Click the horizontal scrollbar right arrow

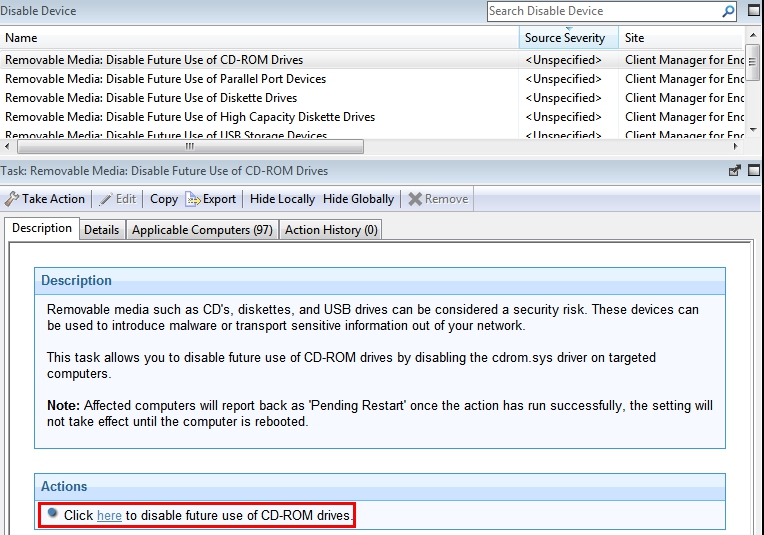pos(735,146)
